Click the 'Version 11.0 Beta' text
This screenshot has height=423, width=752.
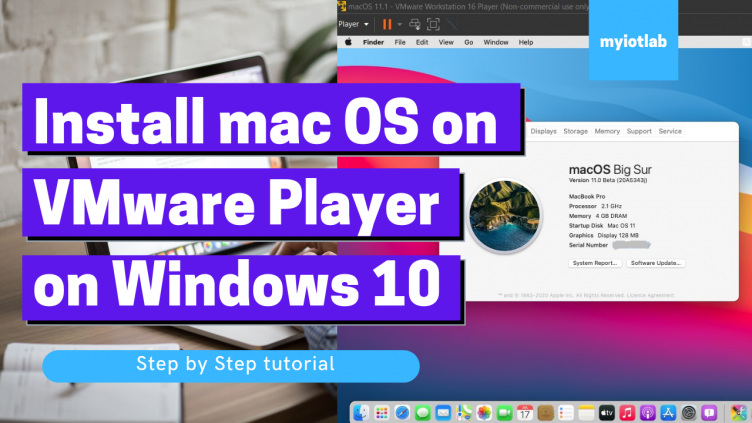point(608,180)
